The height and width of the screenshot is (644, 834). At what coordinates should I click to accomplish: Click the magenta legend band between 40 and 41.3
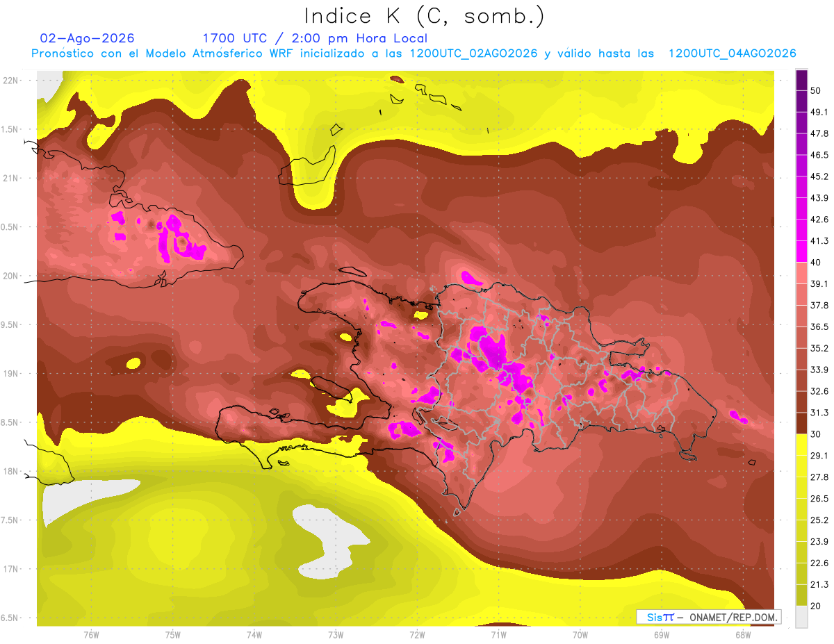tap(801, 251)
